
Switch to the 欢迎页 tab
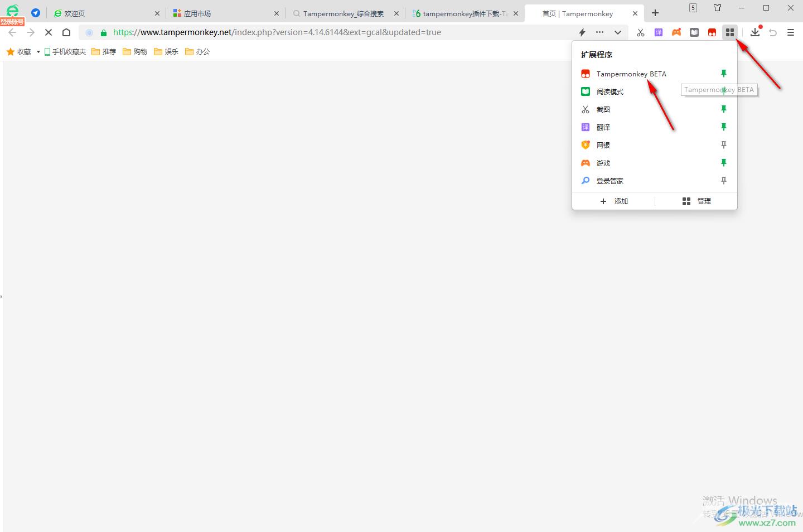coord(106,13)
